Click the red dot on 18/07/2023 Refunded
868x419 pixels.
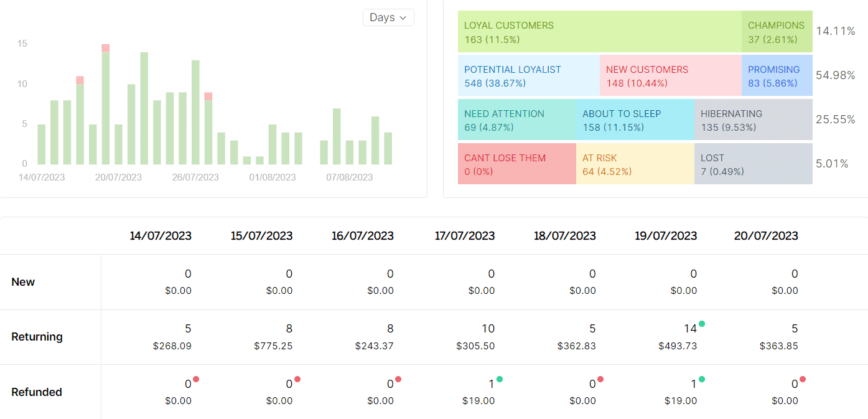(600, 379)
